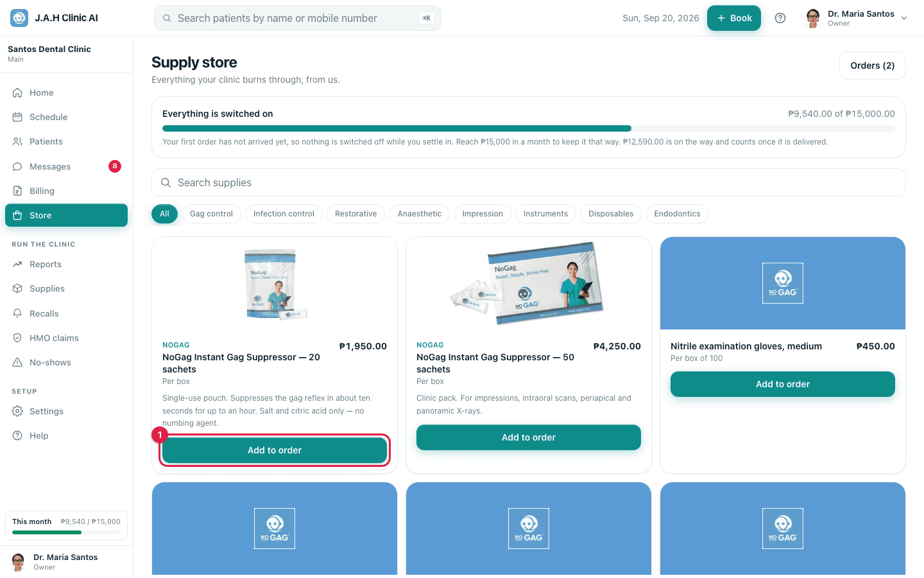This screenshot has height=578, width=924.
Task: Click the Supplies box icon
Action: click(x=17, y=288)
